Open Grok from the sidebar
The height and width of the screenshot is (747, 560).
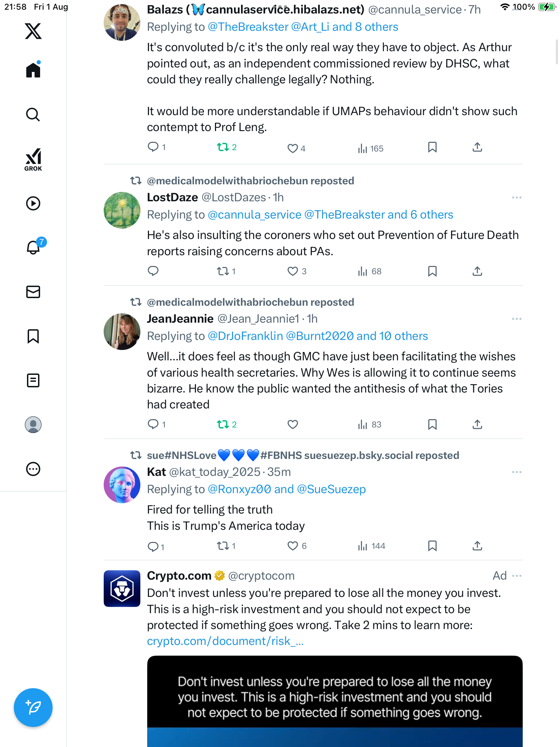(33, 159)
